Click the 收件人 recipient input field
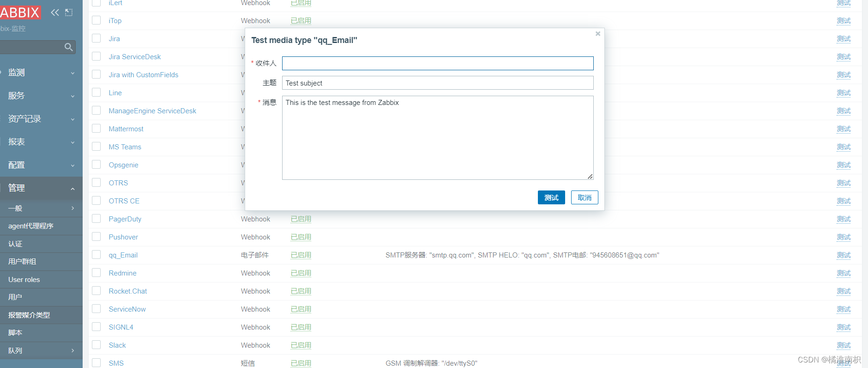 438,63
